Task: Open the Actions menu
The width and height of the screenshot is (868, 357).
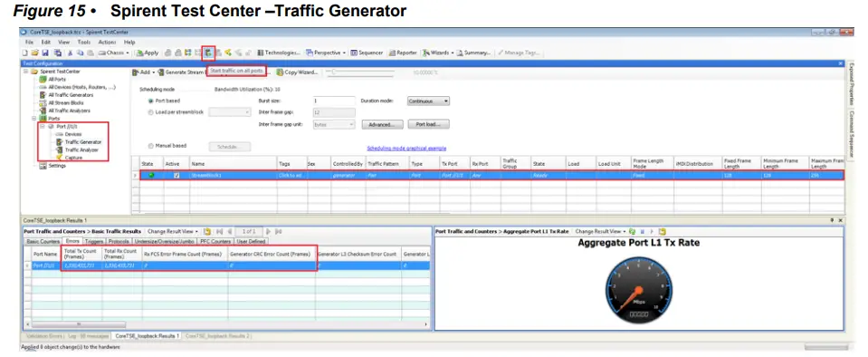Action: point(107,42)
